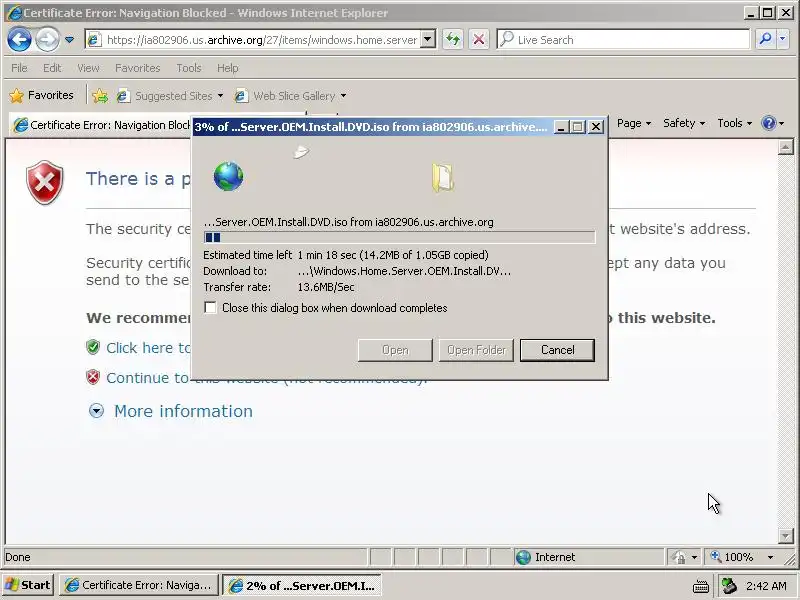This screenshot has width=800, height=600.
Task: Click the Suggested Sites IE icon
Action: 122,96
